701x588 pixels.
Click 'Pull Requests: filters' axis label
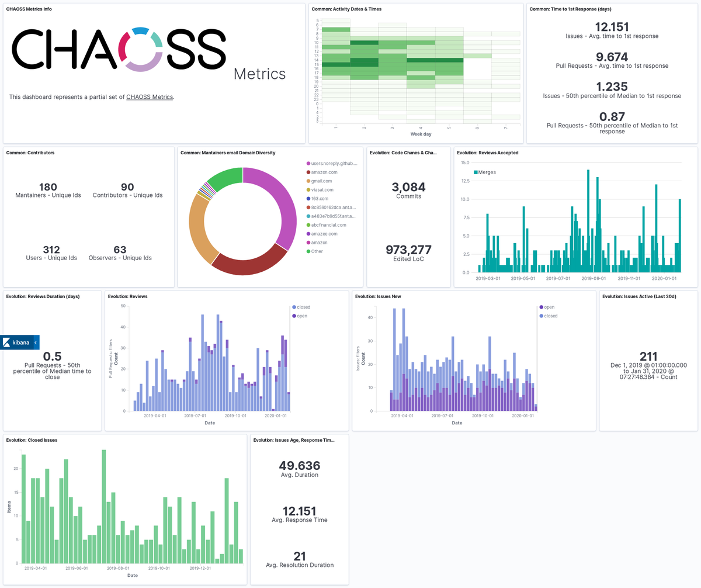(110, 358)
